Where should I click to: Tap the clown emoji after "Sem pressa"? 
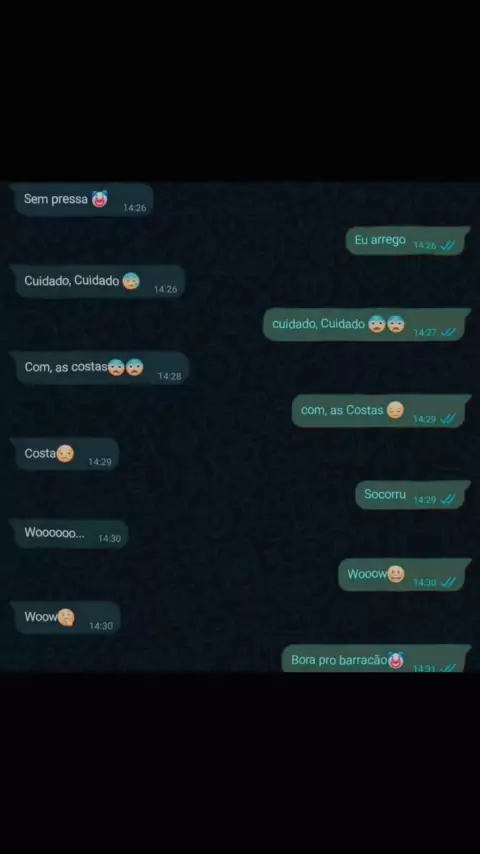coord(100,199)
